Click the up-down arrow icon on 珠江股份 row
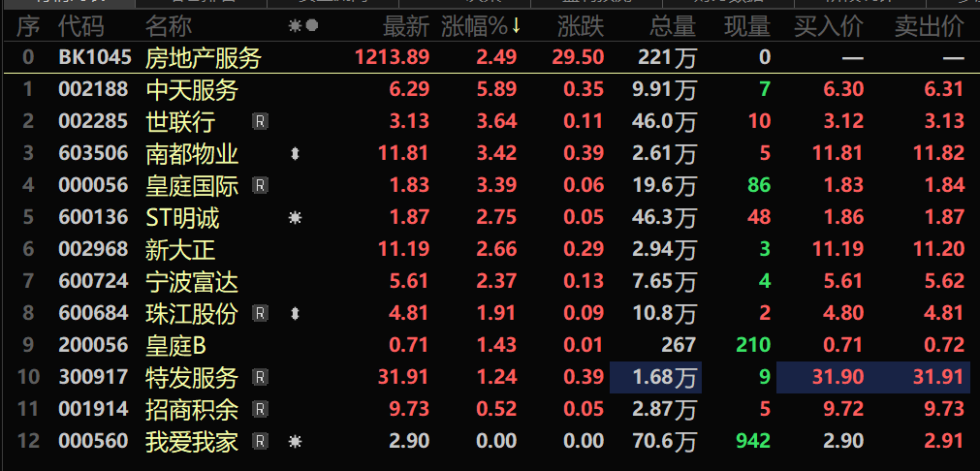Image resolution: width=980 pixels, height=471 pixels. point(295,313)
